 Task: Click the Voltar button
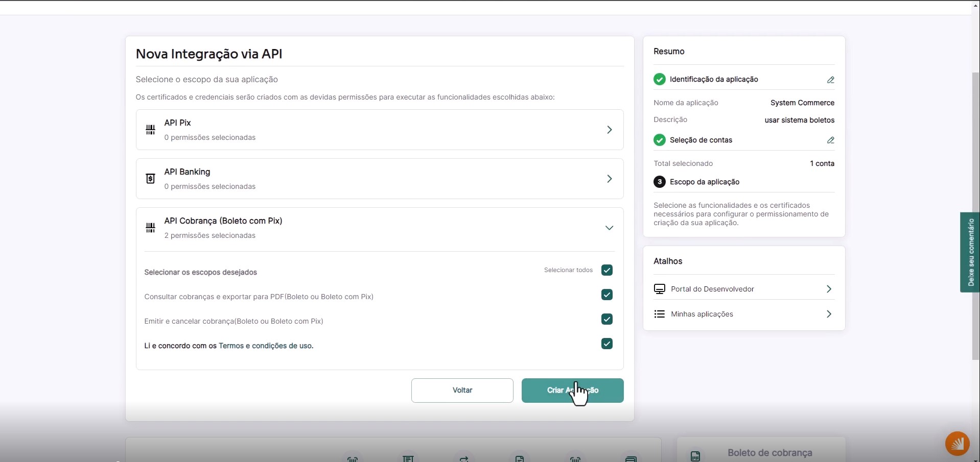(x=462, y=390)
